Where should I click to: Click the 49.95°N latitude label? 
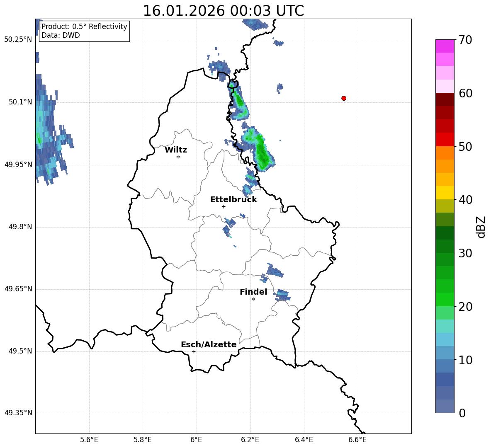(x=18, y=164)
